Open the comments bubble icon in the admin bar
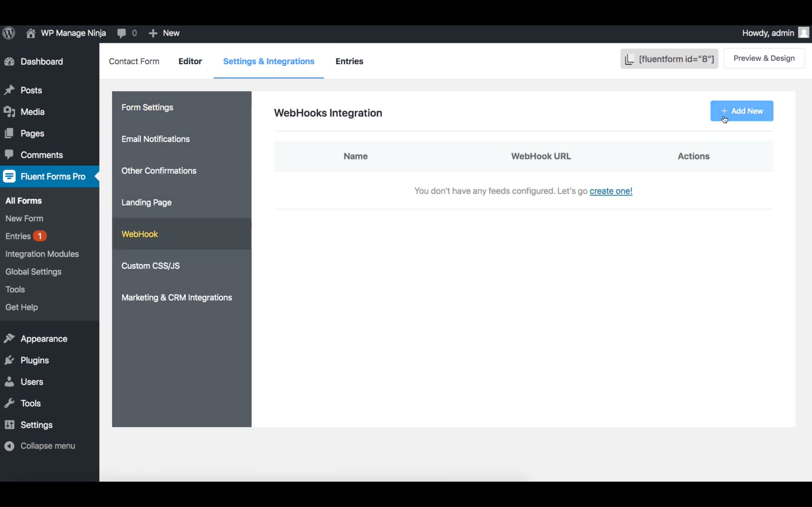Screen dimensions: 812x507 122,33
